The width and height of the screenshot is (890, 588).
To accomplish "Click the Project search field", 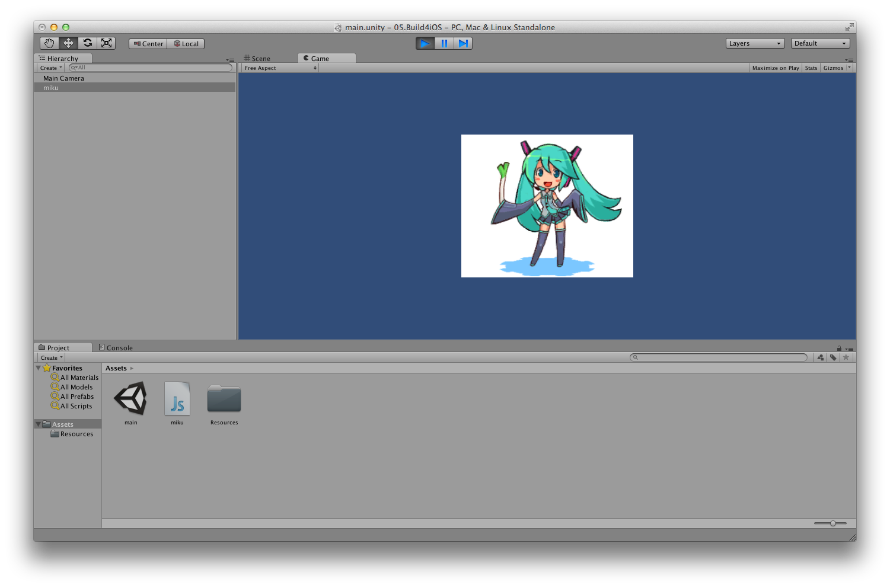I will (719, 357).
